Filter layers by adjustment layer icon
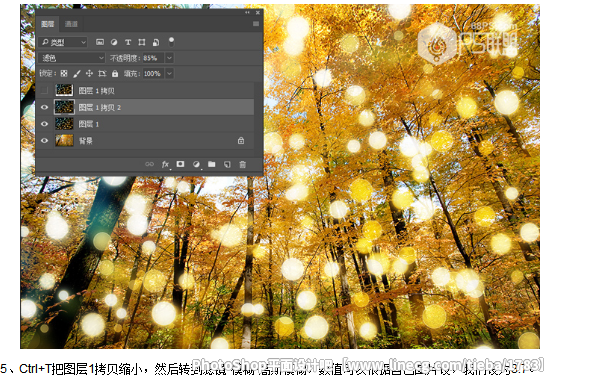Image resolution: width=600 pixels, height=384 pixels. coord(114,42)
